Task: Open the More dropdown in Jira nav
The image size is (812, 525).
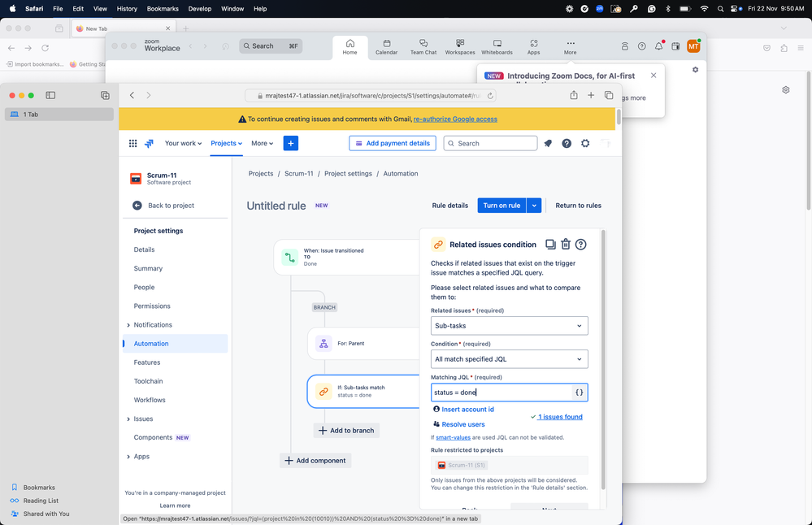Action: click(262, 143)
